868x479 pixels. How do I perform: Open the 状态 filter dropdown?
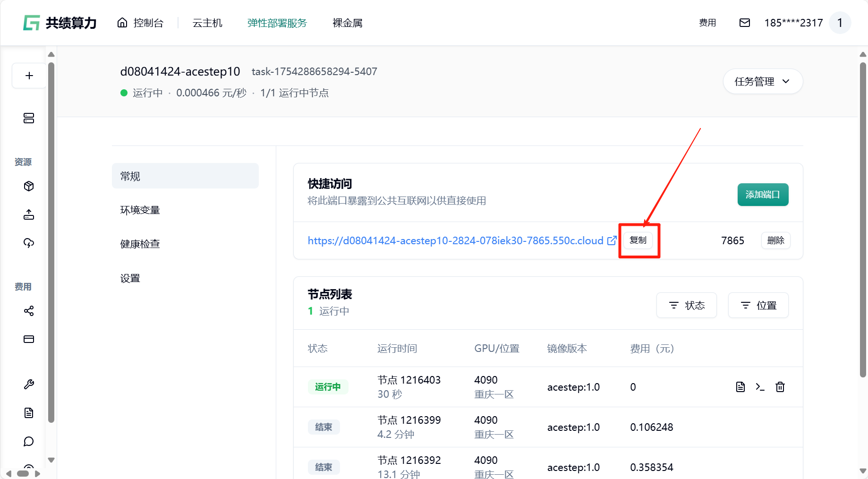click(686, 305)
